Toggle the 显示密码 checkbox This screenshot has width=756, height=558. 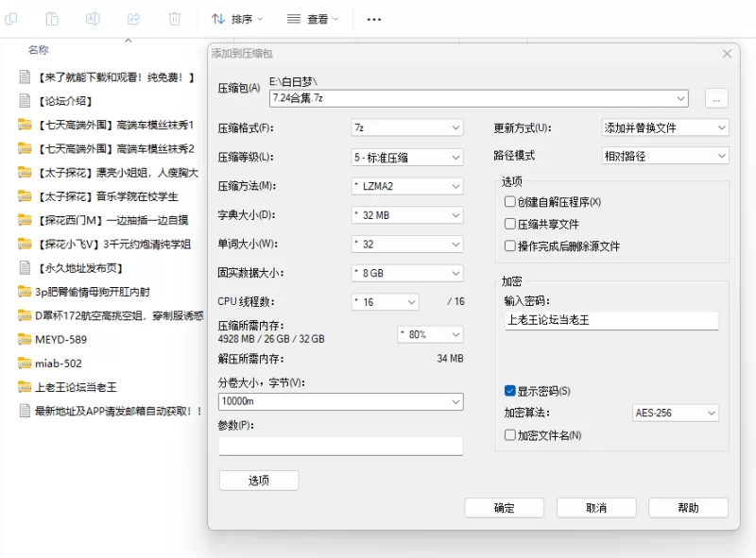pos(509,391)
